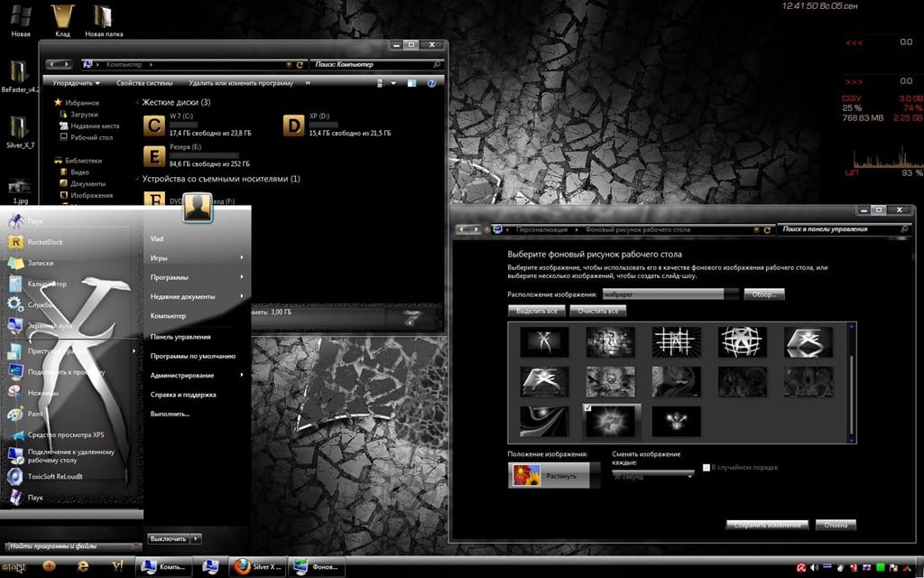The image size is (924, 578).
Task: Show hidden toolbar commands via » chevron
Action: point(308,83)
